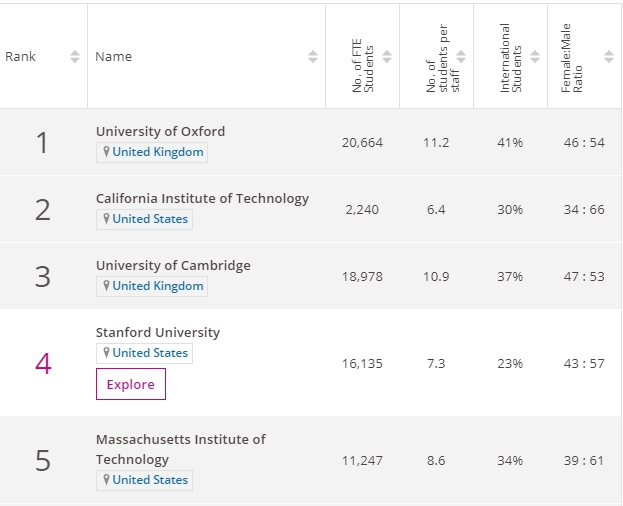
Task: Sort by students per staff arrows
Action: [x=461, y=57]
